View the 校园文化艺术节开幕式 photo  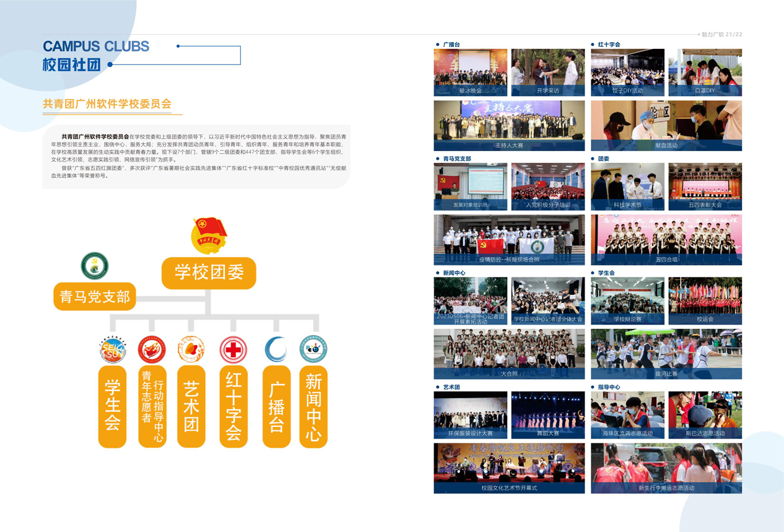509,468
